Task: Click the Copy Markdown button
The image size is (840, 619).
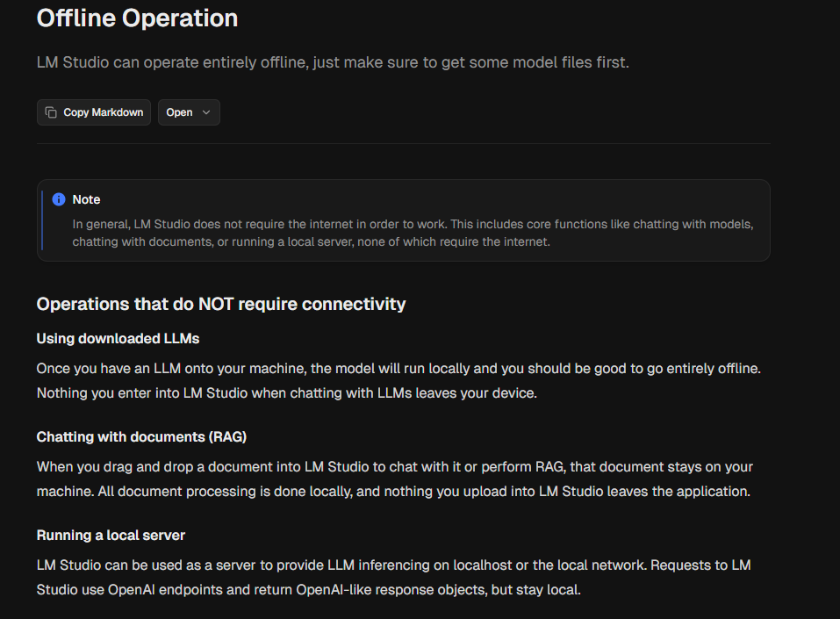Action: pyautogui.click(x=94, y=112)
